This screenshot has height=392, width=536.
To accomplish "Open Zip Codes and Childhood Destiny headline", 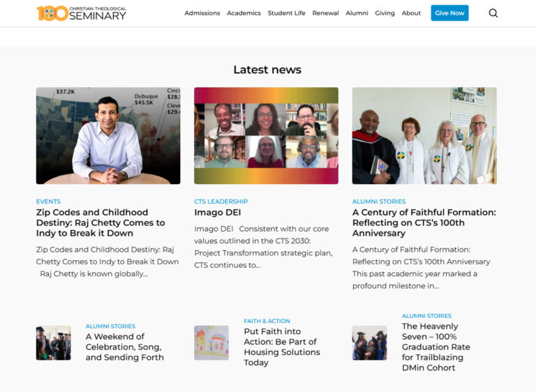I will [x=100, y=223].
